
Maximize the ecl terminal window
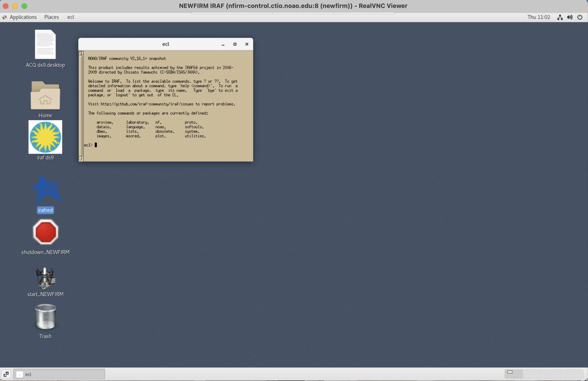235,44
